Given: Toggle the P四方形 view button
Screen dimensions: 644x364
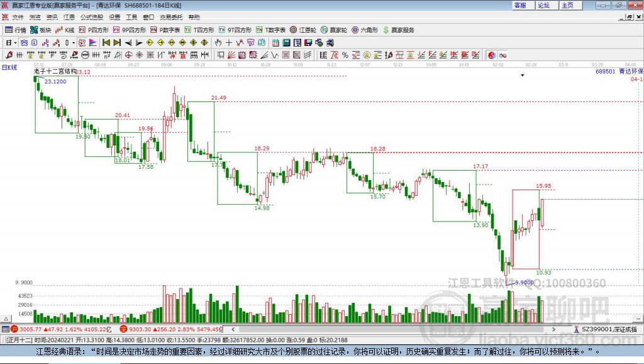Looking at the screenshot, I should point(94,30).
